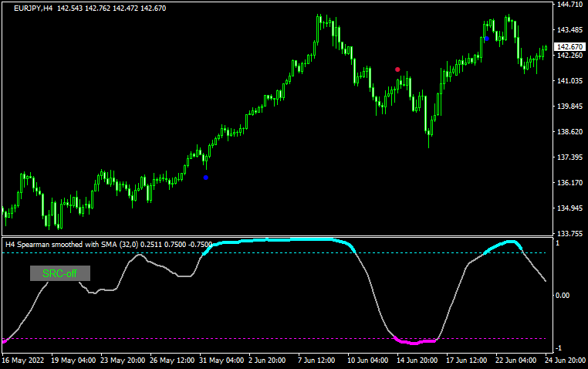This screenshot has height=369, width=588.
Task: Select the blue signal dot near 22 Jun
Action: (487, 39)
